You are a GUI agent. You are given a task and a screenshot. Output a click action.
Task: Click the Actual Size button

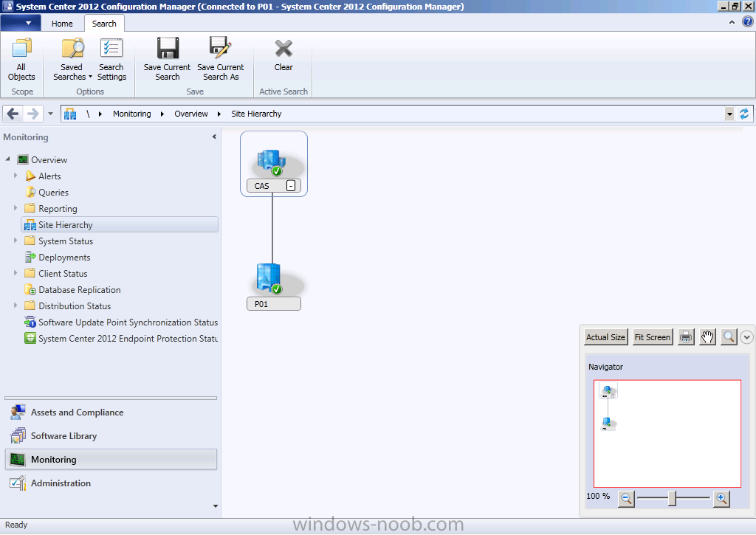605,337
